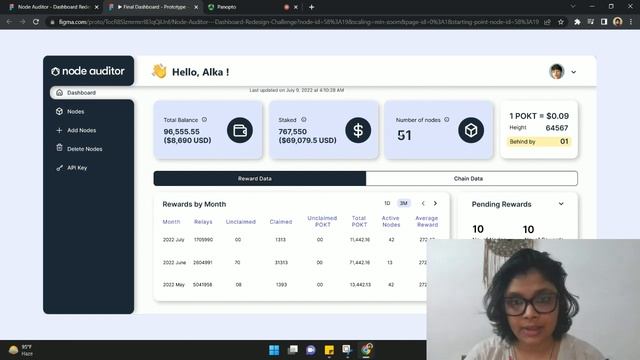
Task: Click the waving hand emoji
Action: click(159, 71)
